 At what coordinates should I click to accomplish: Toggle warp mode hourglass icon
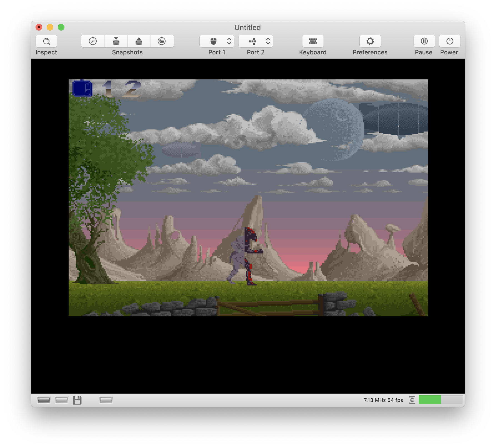pyautogui.click(x=412, y=400)
